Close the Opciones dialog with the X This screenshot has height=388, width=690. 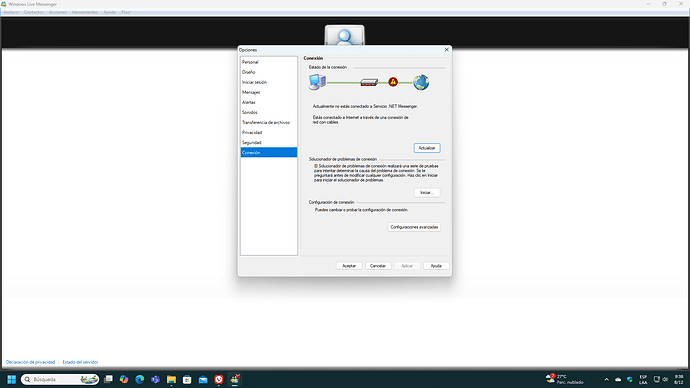[x=446, y=50]
